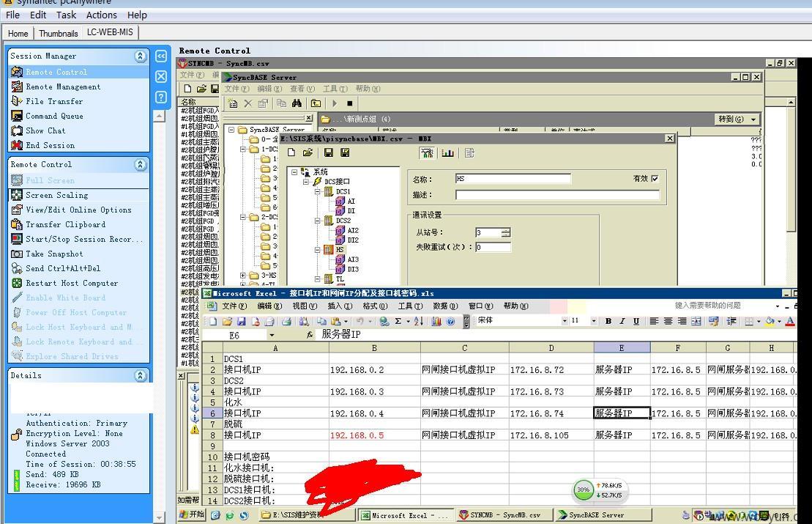Viewport: 812px width, 524px height.
Task: Collapse Session Manager panel
Action: [x=141, y=56]
